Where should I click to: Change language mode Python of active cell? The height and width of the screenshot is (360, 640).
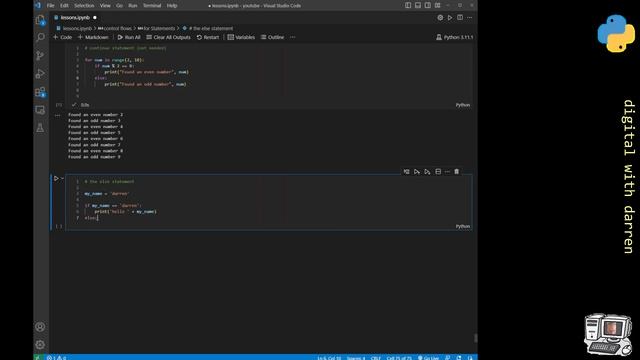tap(463, 226)
